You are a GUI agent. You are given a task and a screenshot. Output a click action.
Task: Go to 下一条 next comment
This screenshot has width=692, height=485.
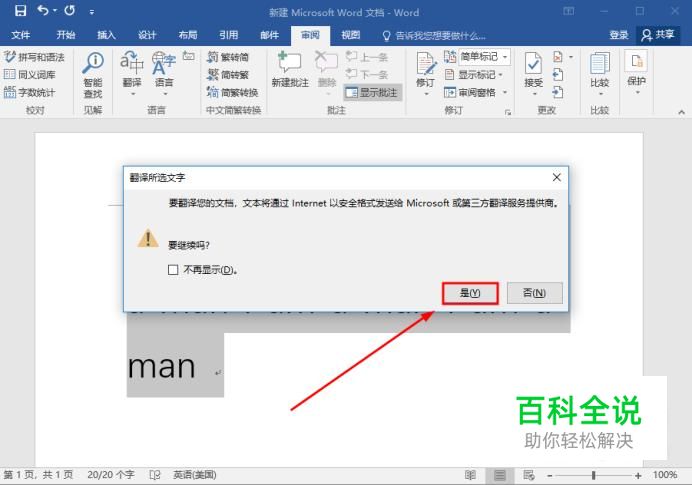click(367, 74)
